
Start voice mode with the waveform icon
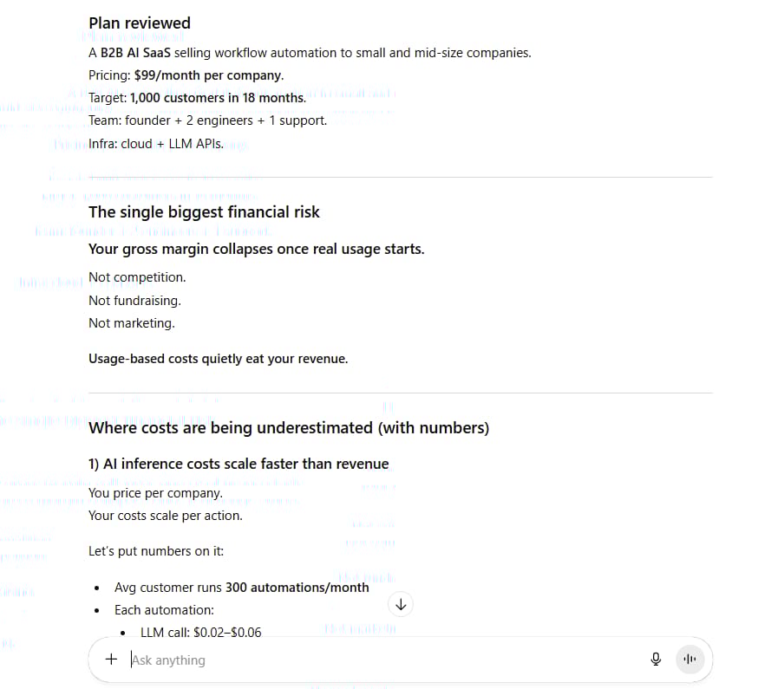coord(690,659)
